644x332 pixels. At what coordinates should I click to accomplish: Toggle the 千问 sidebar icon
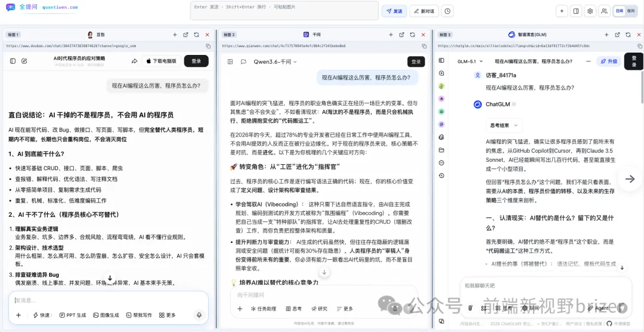[230, 62]
